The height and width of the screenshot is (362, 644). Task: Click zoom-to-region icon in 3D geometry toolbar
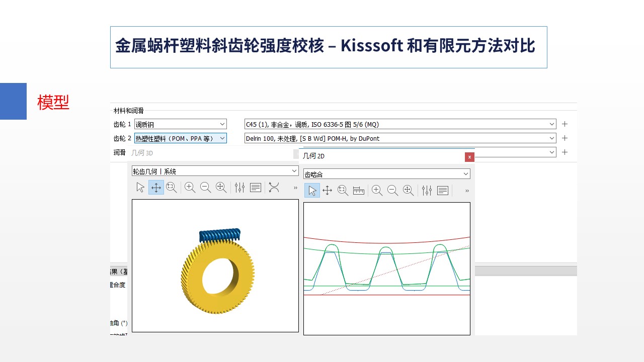coord(172,188)
